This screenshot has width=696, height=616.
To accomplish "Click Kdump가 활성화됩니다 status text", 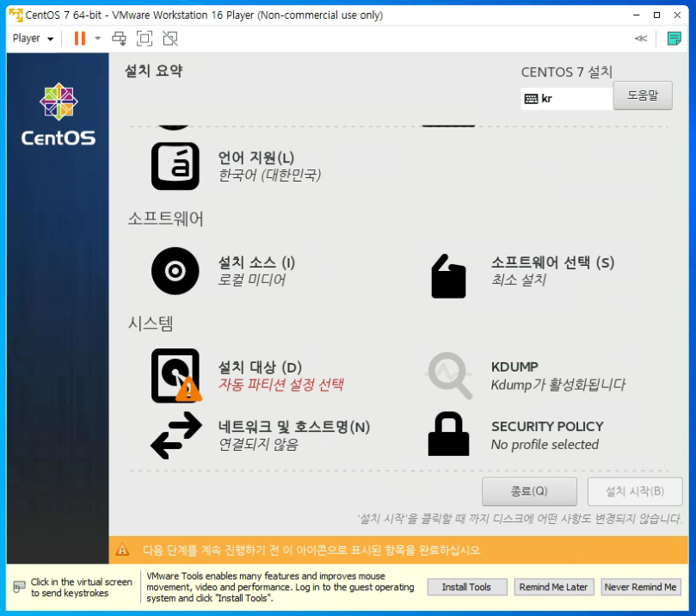I will pyautogui.click(x=558, y=385).
